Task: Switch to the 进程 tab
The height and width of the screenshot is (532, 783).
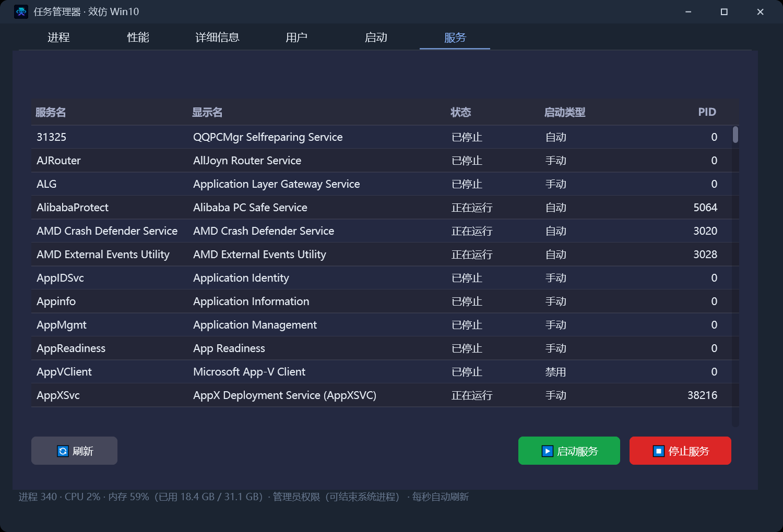Action: pyautogui.click(x=58, y=38)
